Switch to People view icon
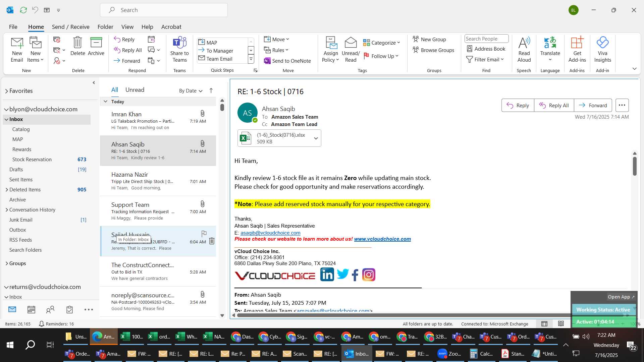644x362 pixels. point(50,309)
